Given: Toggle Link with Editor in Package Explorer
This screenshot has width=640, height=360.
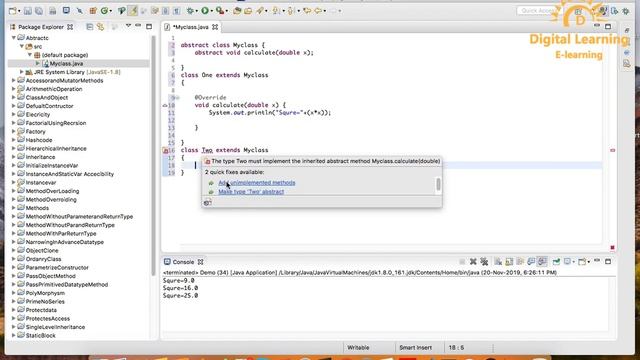Looking at the screenshot, I should [x=100, y=27].
